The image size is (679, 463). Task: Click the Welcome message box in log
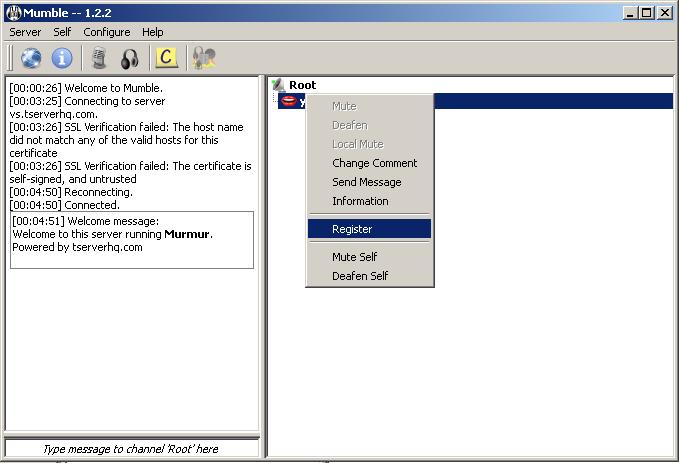[132, 240]
